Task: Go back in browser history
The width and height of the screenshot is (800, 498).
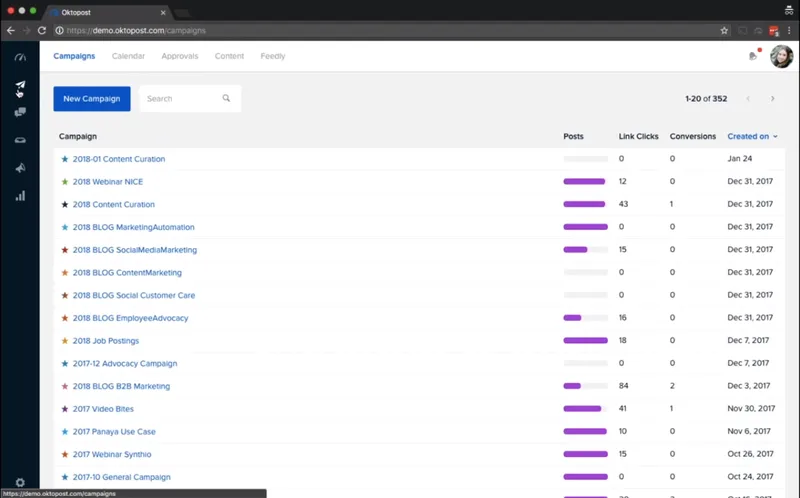Action: point(11,31)
